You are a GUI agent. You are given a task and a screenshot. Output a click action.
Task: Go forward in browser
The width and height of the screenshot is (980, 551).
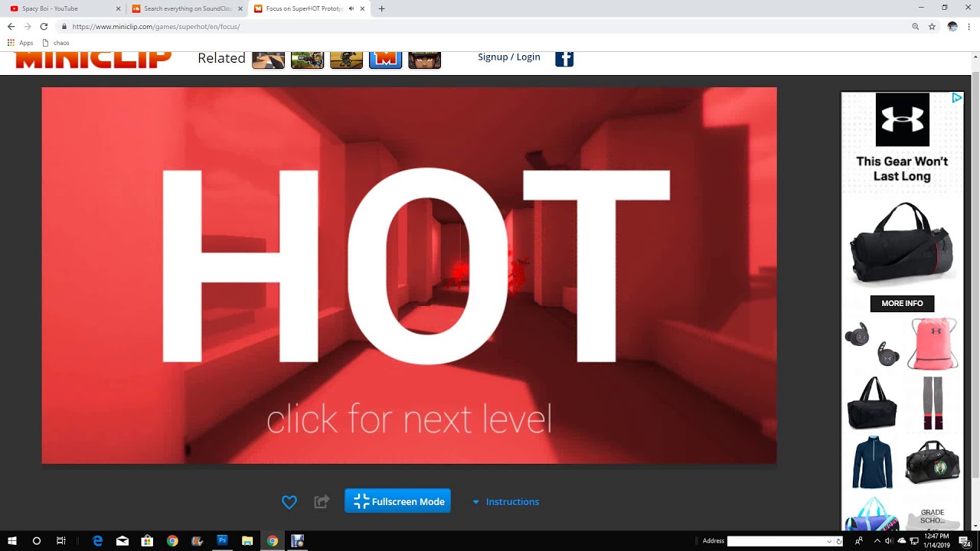pos(28,26)
